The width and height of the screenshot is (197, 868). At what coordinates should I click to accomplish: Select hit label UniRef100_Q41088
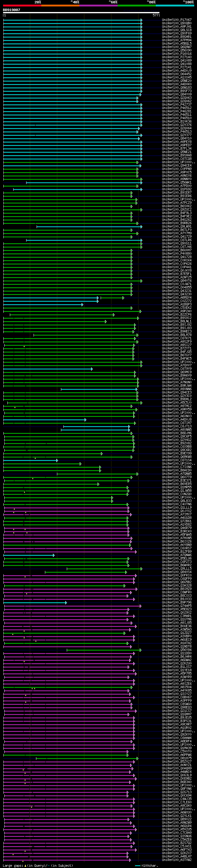pos(177,64)
